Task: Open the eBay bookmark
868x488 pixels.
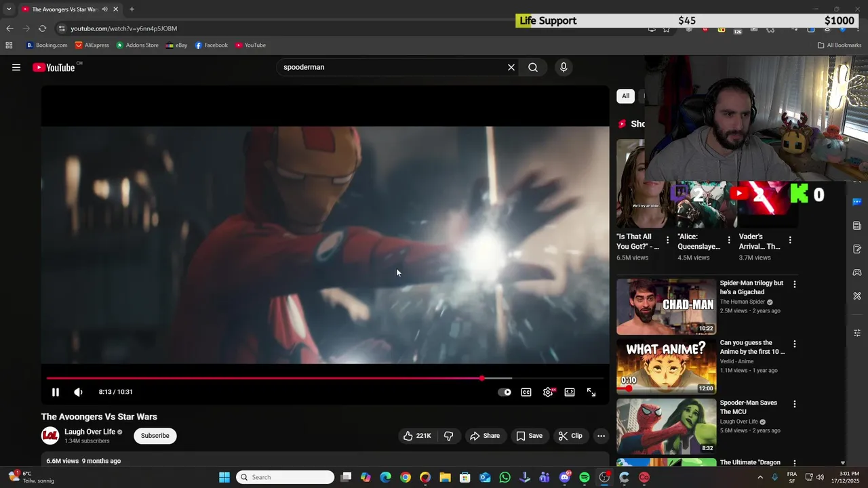Action: coord(176,45)
